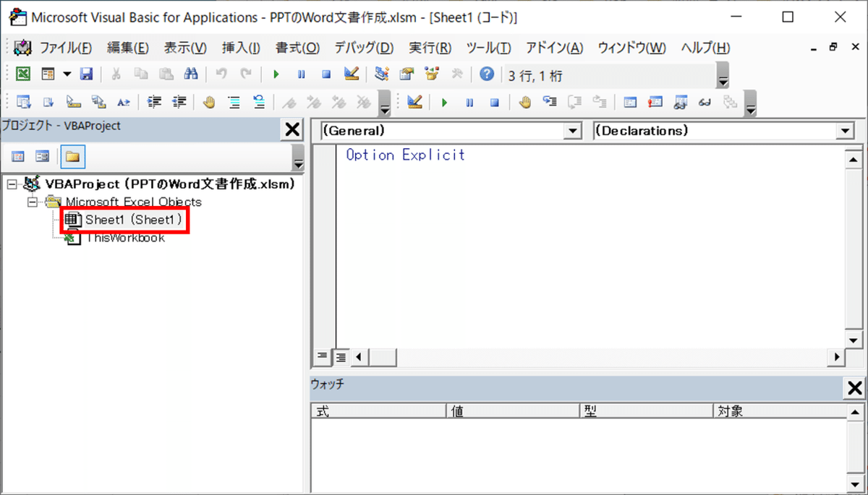This screenshot has height=495, width=868.
Task: Click the Toggle Bookmark flag icon
Action: tap(289, 103)
